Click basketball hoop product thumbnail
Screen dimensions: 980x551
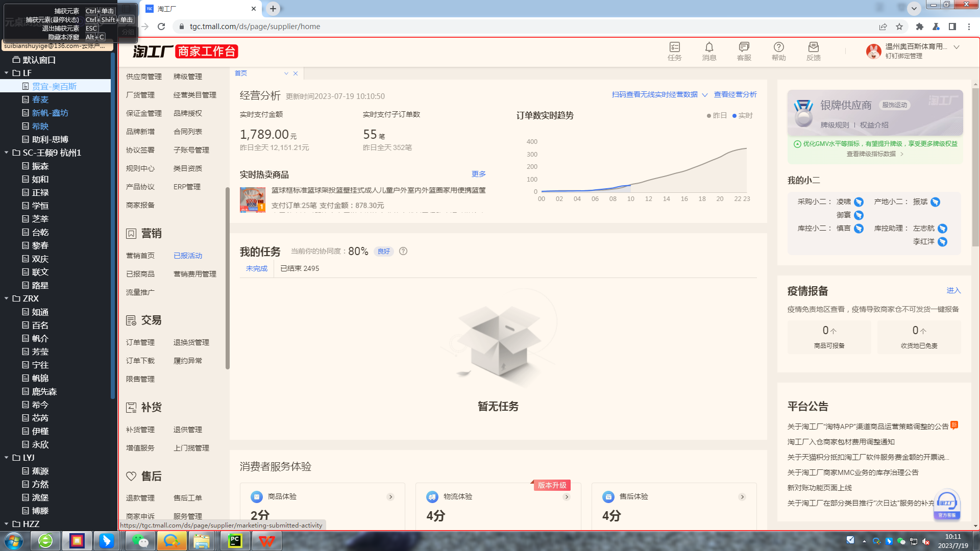(252, 199)
